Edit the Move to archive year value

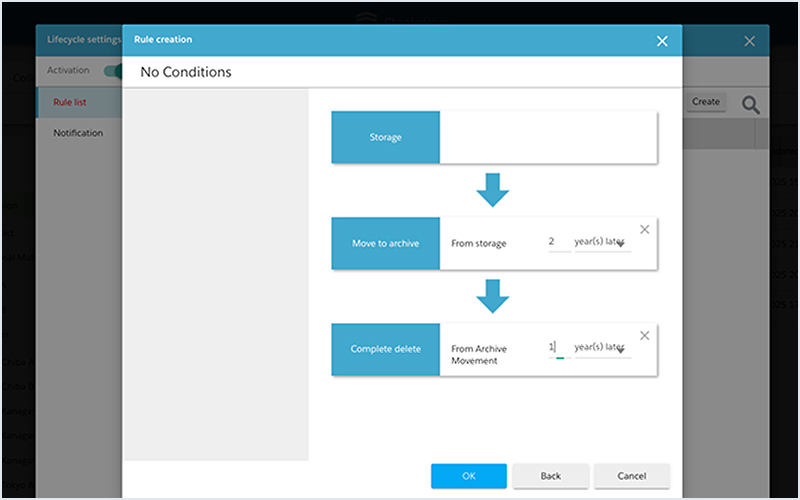click(x=559, y=242)
